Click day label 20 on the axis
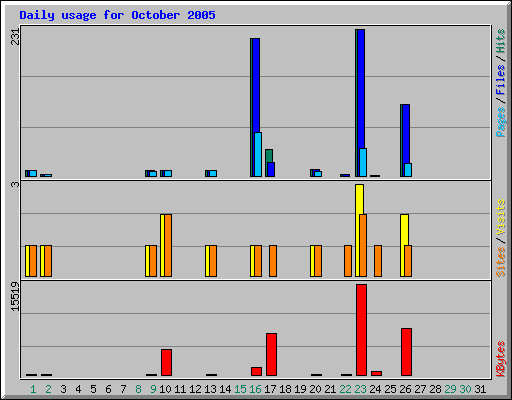The image size is (512, 400). pyautogui.click(x=315, y=389)
